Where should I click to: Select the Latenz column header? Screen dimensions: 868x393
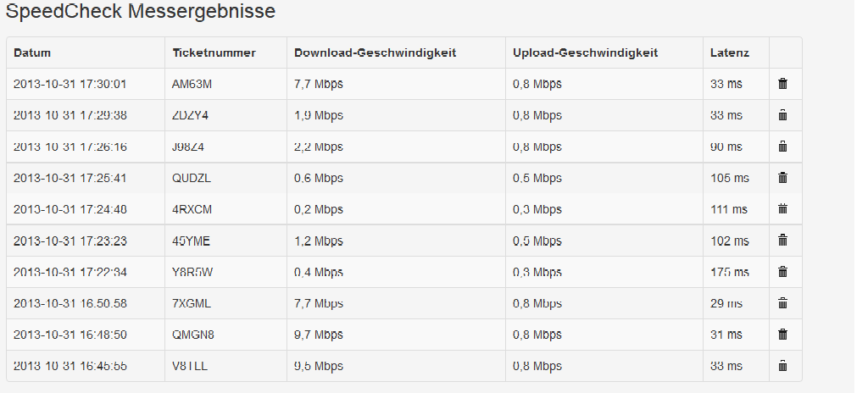(x=730, y=53)
